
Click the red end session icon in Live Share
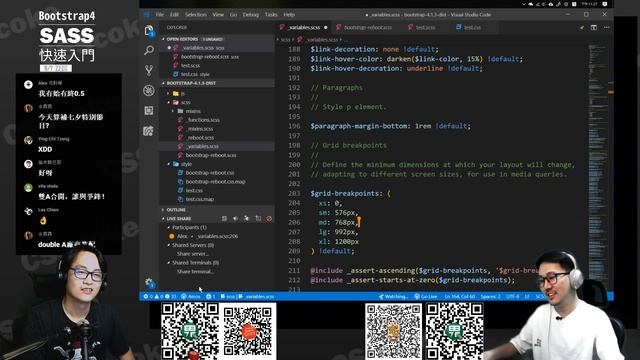(x=269, y=219)
